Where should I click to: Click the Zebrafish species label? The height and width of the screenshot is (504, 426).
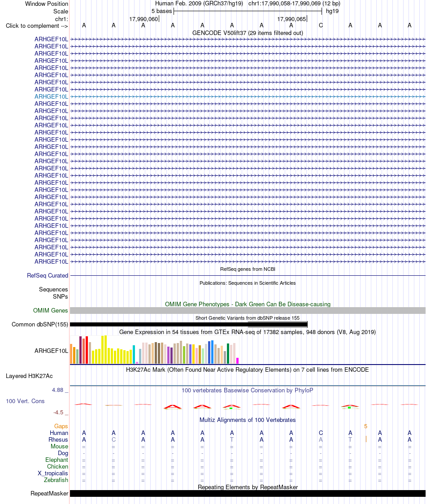click(56, 480)
